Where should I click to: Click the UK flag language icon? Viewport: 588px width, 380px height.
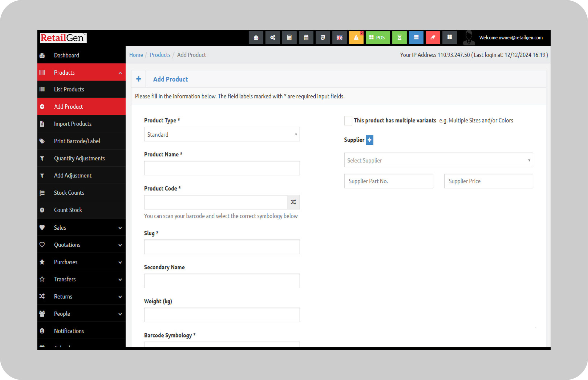(x=339, y=37)
